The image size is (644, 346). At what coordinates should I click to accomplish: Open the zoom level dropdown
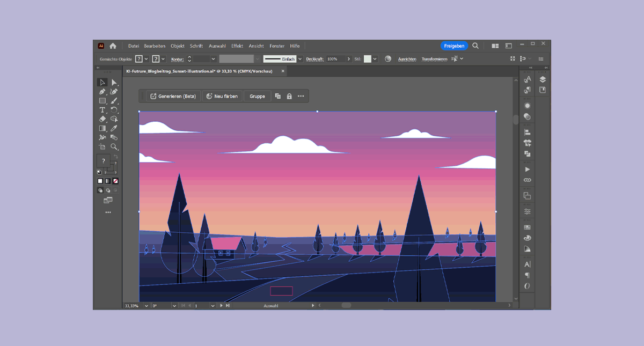click(147, 306)
